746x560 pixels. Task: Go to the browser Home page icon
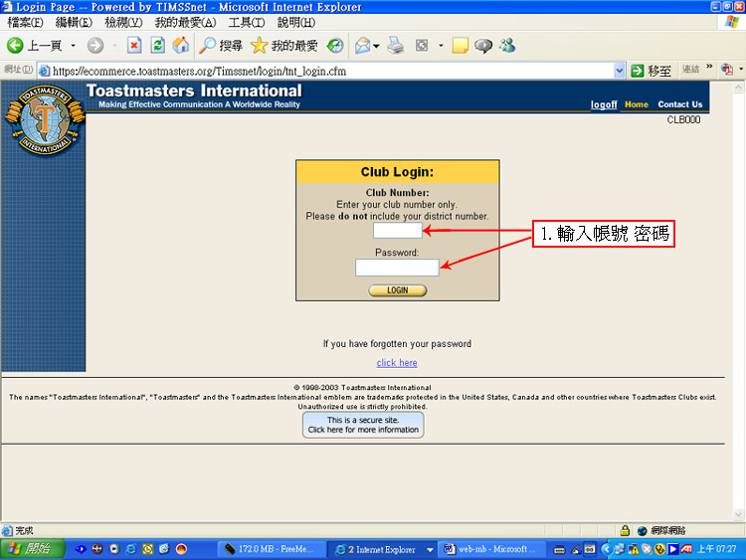coord(180,46)
